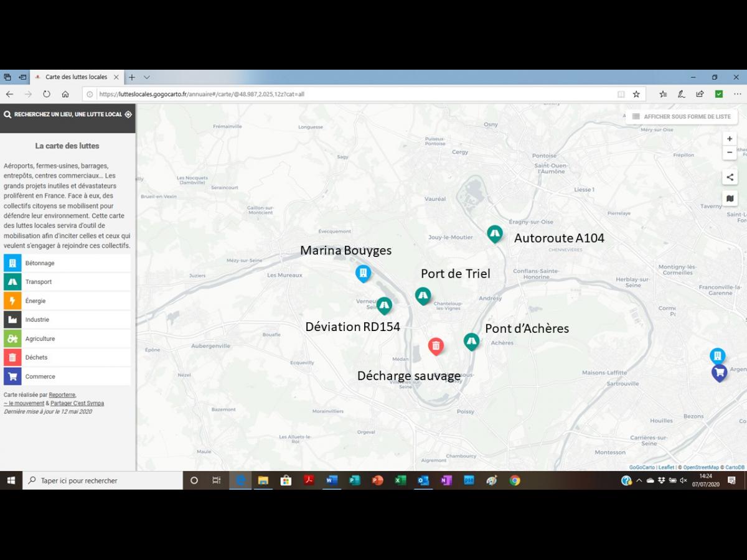Open the Pont d'Achères map marker
Image resolution: width=747 pixels, height=560 pixels.
pyautogui.click(x=471, y=341)
